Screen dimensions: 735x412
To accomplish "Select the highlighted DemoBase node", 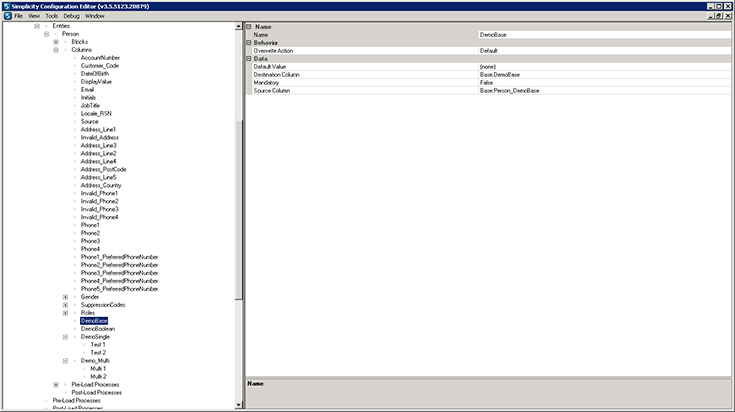I will point(94,321).
